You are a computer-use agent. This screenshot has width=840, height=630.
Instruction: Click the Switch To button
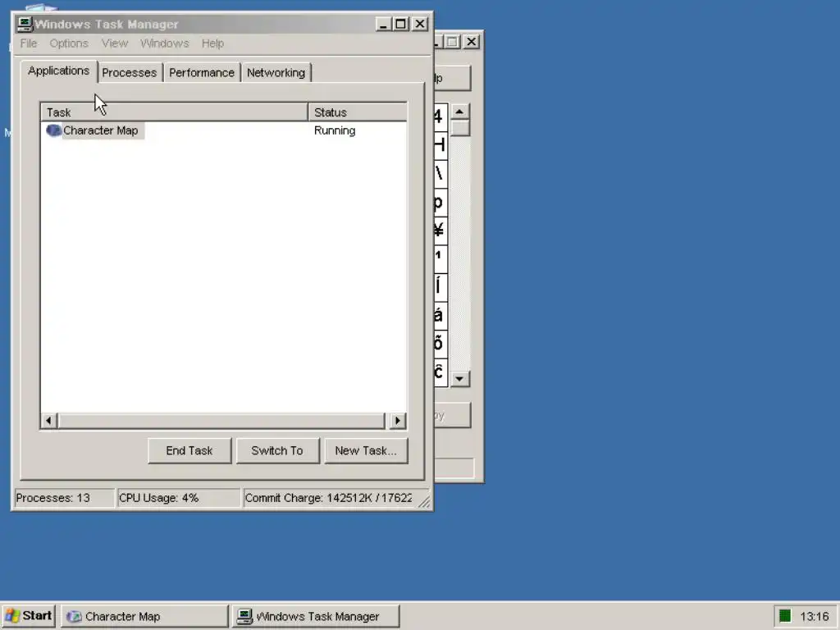[x=277, y=450]
